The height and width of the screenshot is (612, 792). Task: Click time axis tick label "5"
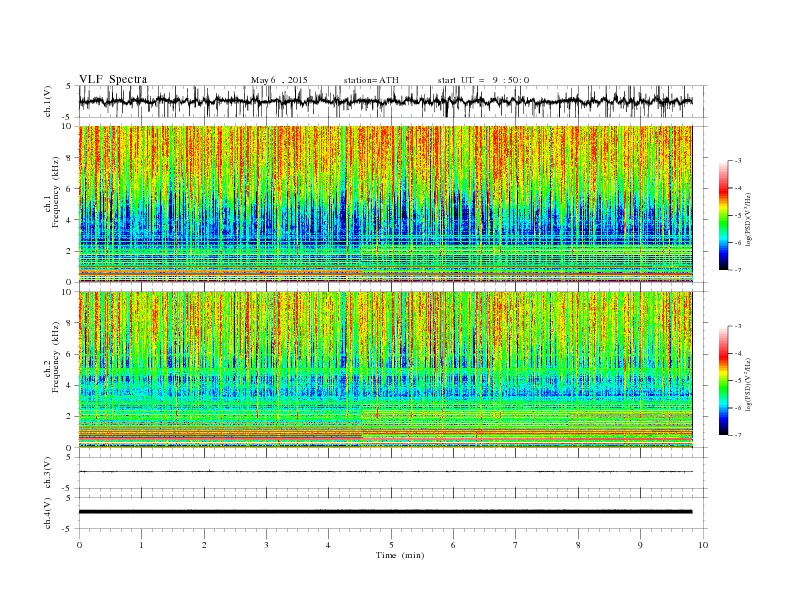pyautogui.click(x=391, y=545)
